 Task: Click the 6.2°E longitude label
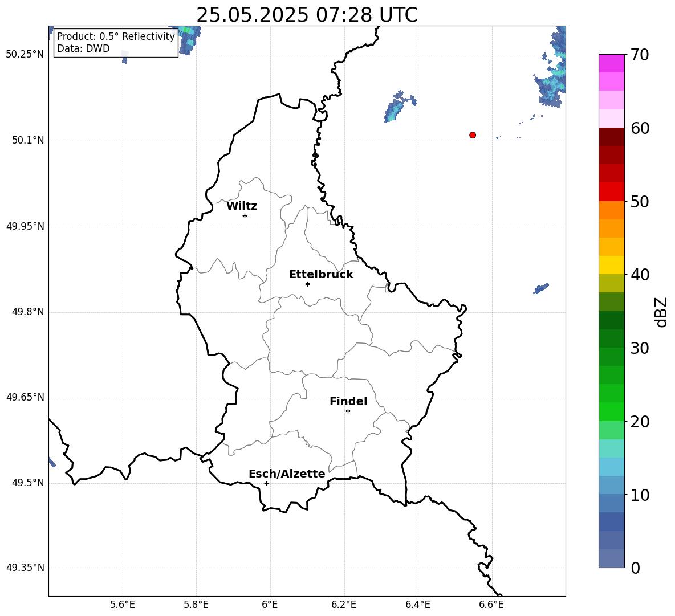click(344, 605)
